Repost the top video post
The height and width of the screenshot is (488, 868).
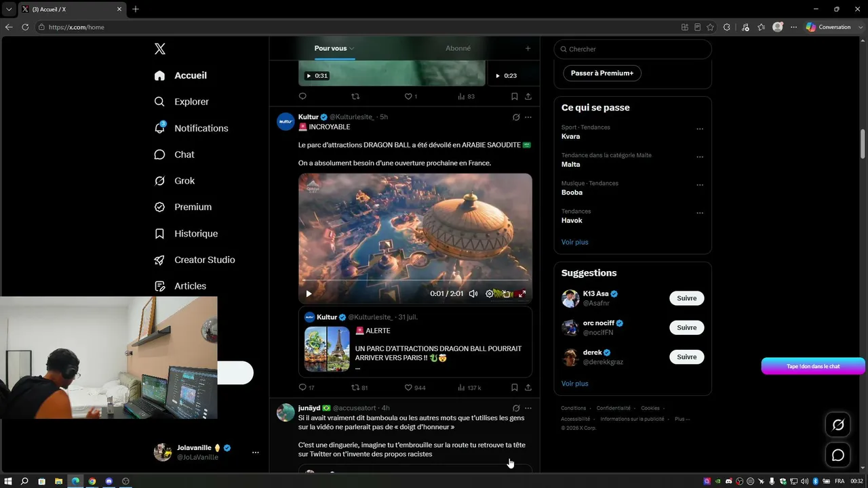[x=355, y=96]
